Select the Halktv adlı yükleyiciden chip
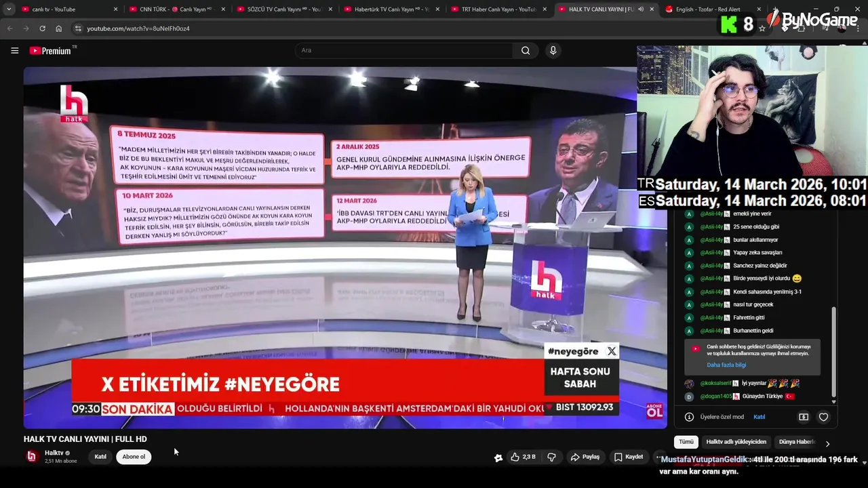868x488 pixels. [736, 442]
